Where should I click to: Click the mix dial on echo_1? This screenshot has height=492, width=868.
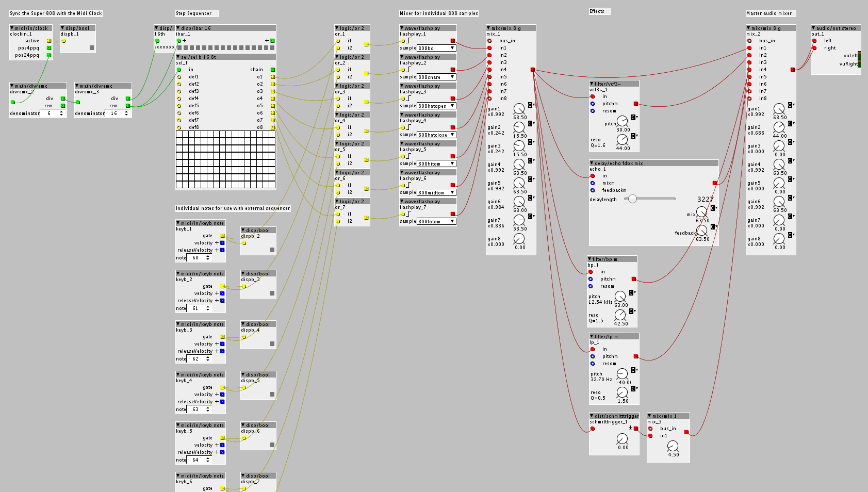(702, 212)
